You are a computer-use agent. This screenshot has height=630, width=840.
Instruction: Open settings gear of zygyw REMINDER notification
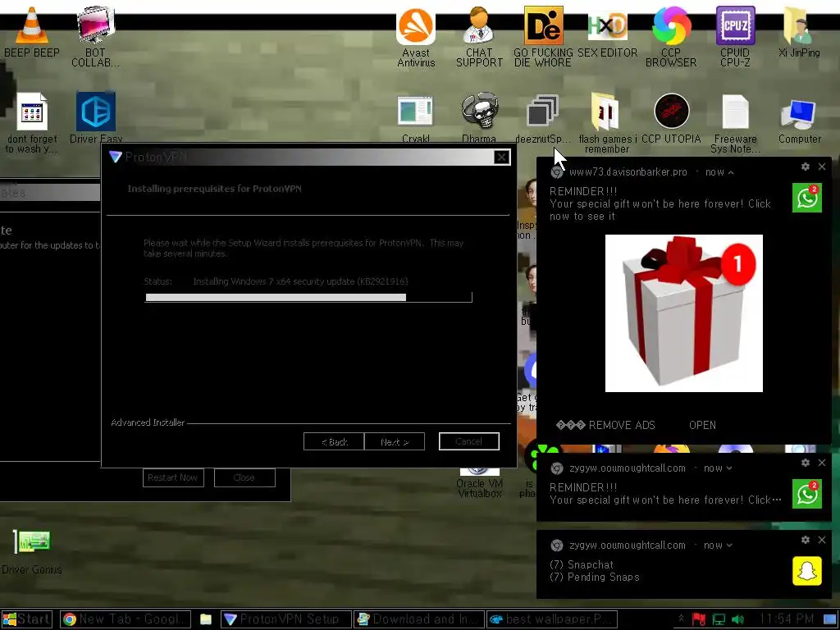tap(806, 463)
